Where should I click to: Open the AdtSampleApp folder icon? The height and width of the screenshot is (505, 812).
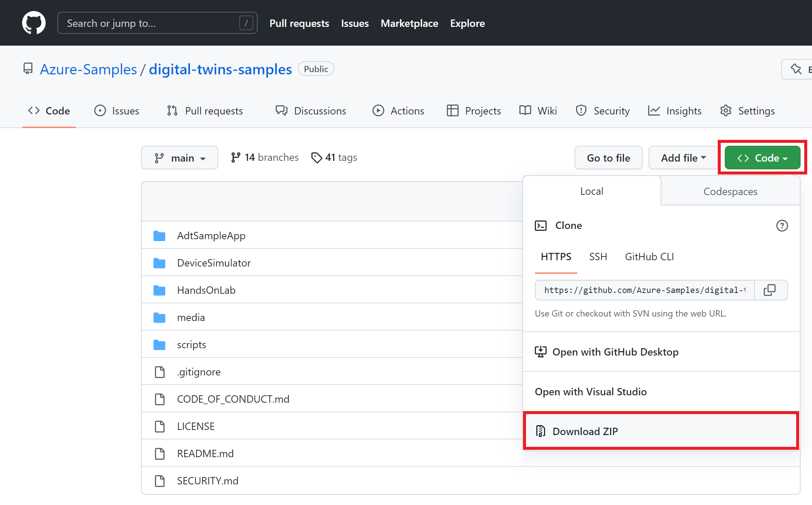click(159, 236)
